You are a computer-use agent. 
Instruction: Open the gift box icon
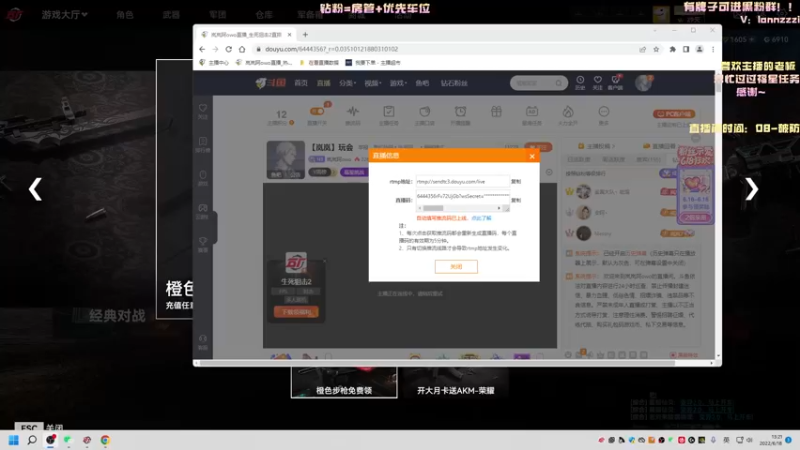[496, 112]
